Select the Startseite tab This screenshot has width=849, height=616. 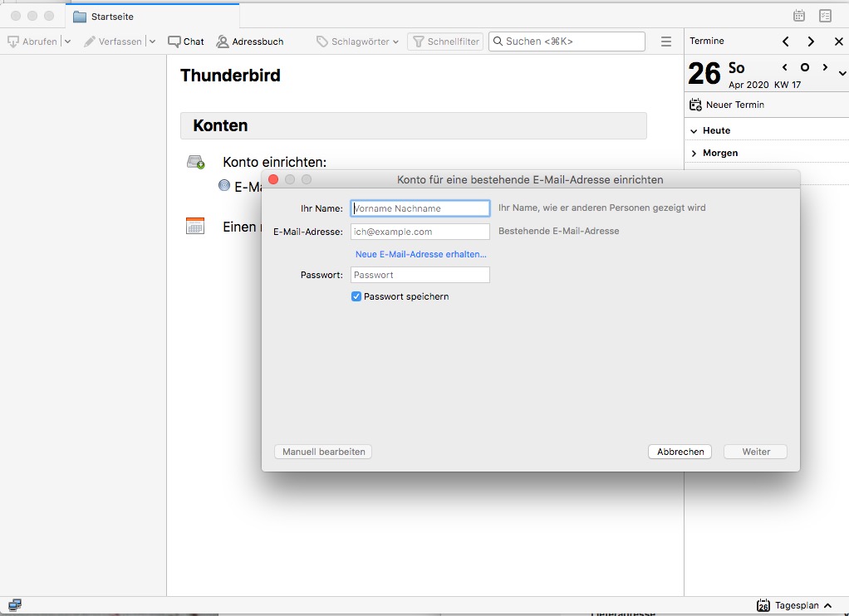click(x=152, y=17)
